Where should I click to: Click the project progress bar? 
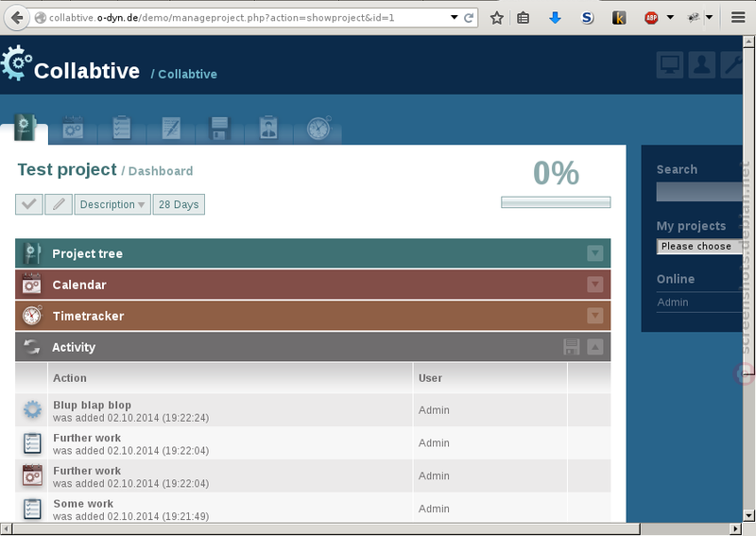point(556,202)
